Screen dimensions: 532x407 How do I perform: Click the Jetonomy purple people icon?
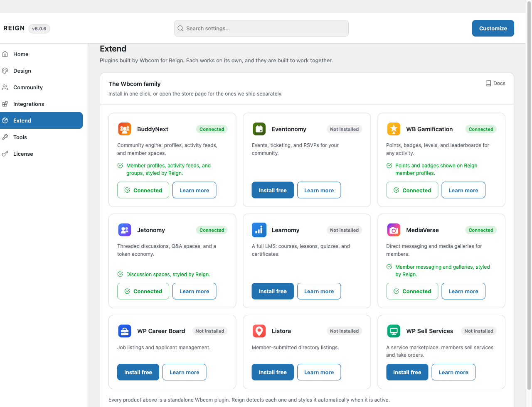pyautogui.click(x=125, y=230)
